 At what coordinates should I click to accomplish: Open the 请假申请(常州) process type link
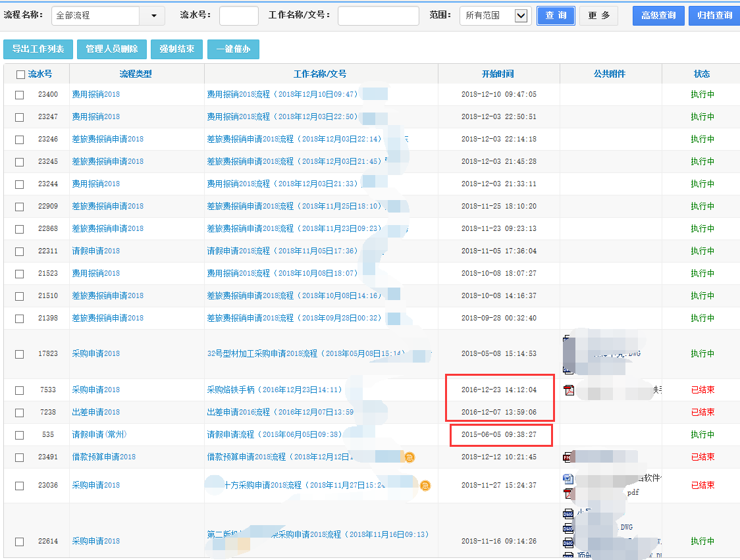99,435
